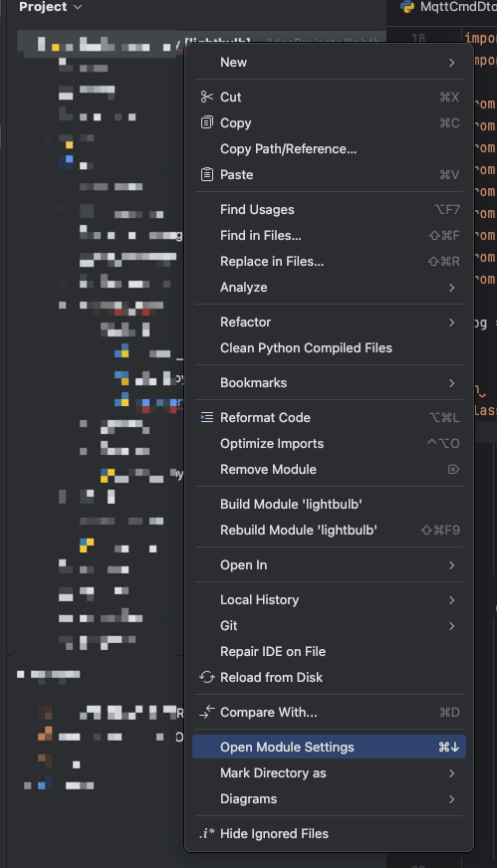
Task: Expand the New submenu arrow
Action: 451,63
